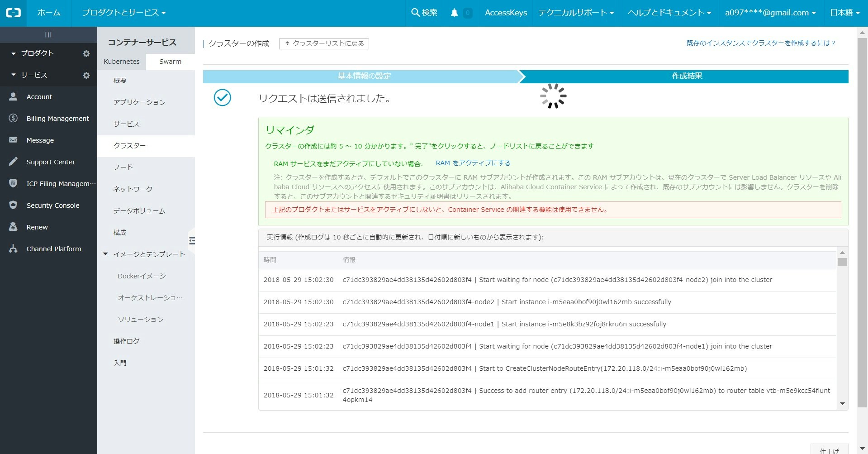
Task: Open account email dropdown
Action: tap(770, 13)
